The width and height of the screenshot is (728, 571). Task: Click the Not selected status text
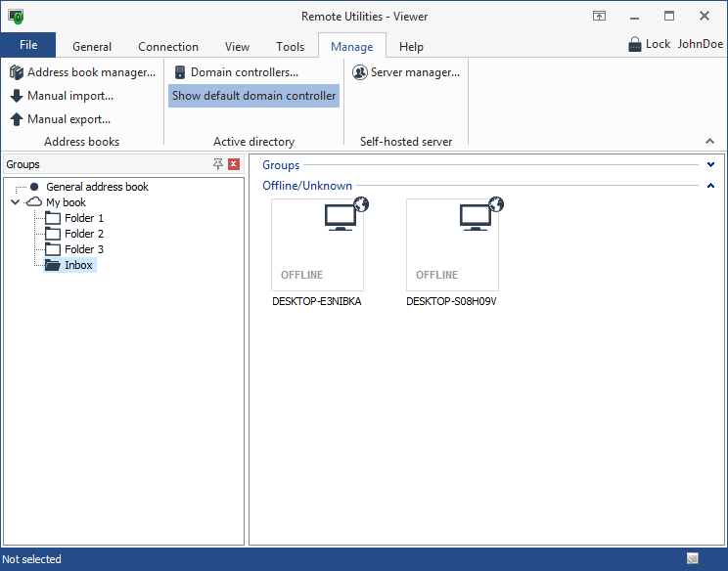pyautogui.click(x=31, y=559)
